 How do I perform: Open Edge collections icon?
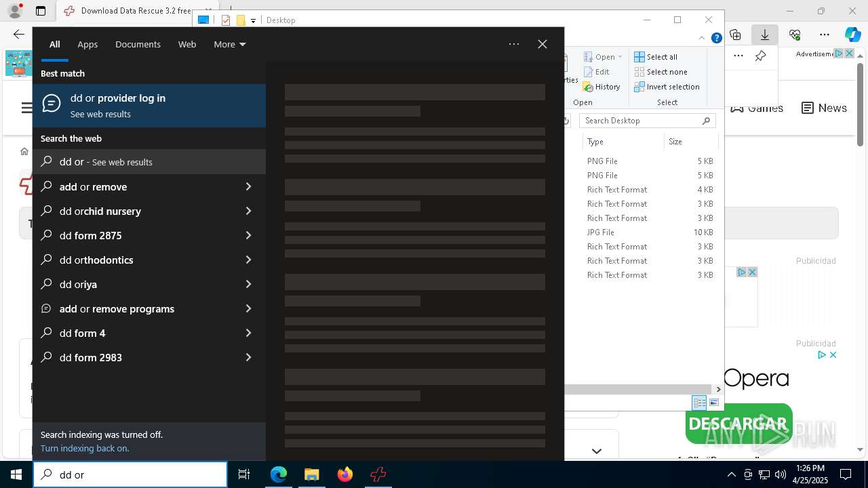(x=735, y=35)
